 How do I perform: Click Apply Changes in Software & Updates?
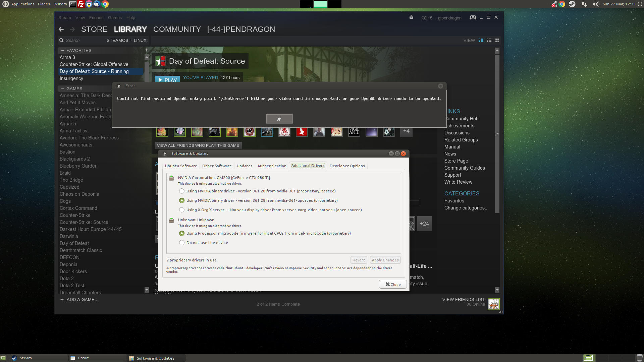(x=385, y=260)
